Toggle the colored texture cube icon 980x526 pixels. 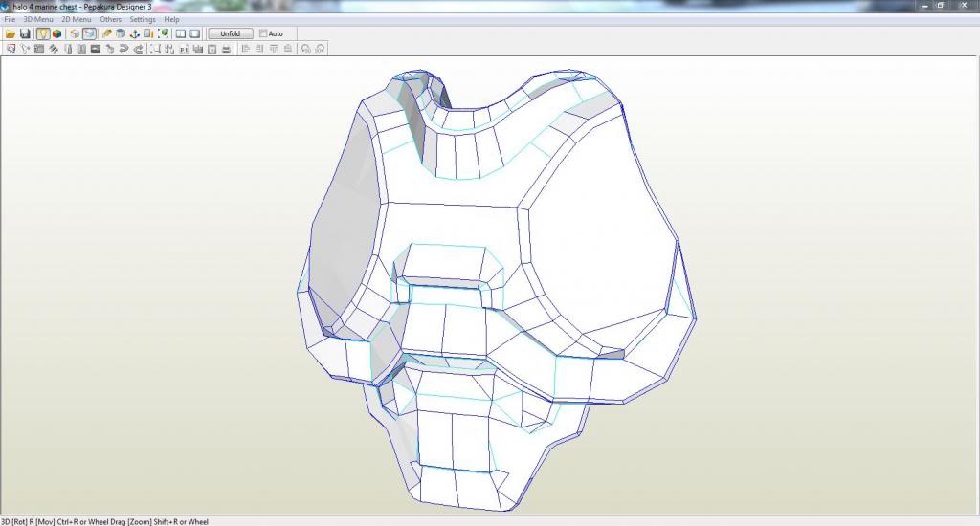pos(56,33)
